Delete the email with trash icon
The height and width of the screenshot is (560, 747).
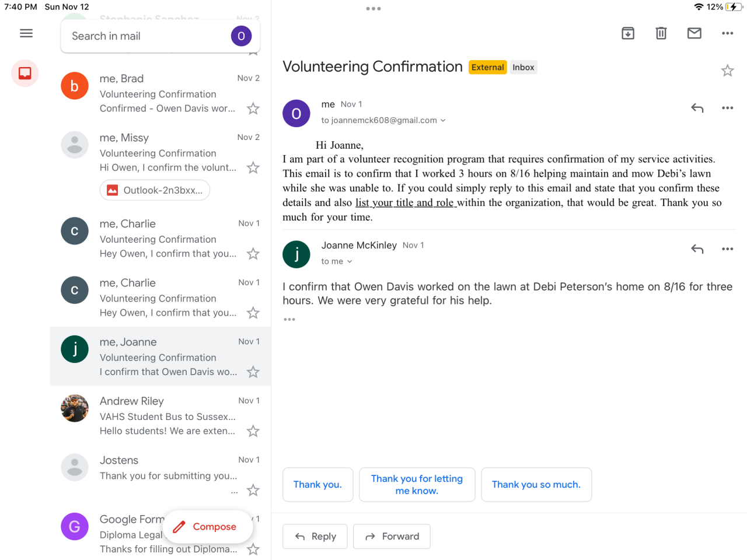[661, 33]
